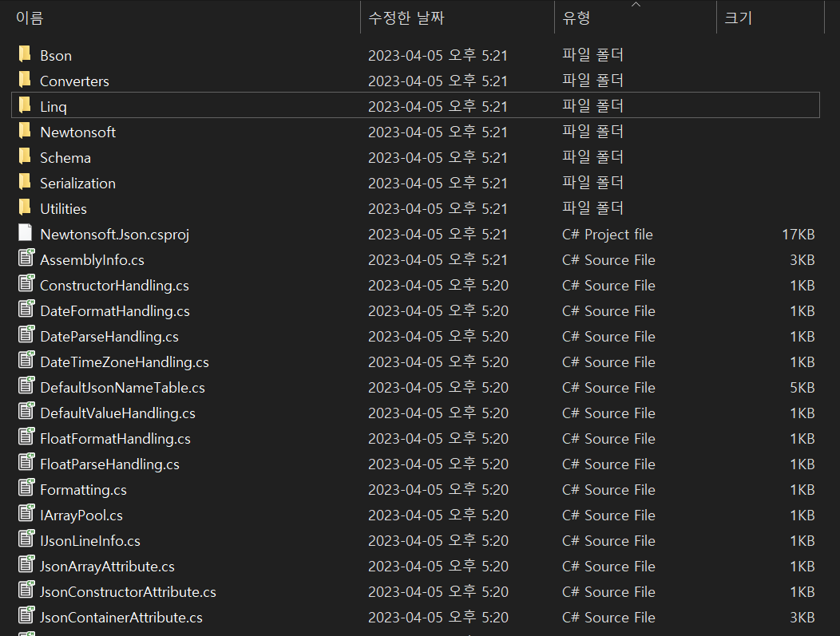
Task: Select the Converters folder name
Action: 74,81
